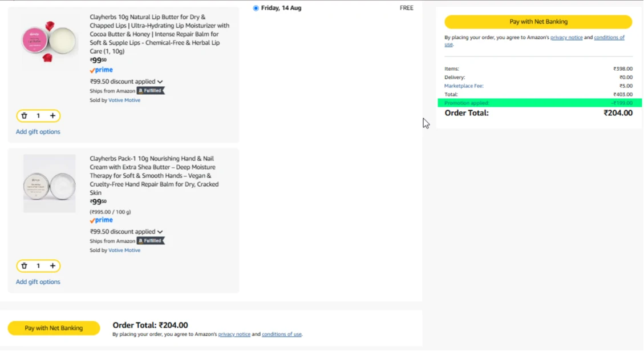Open privacy notice link at page bottom

(234, 334)
